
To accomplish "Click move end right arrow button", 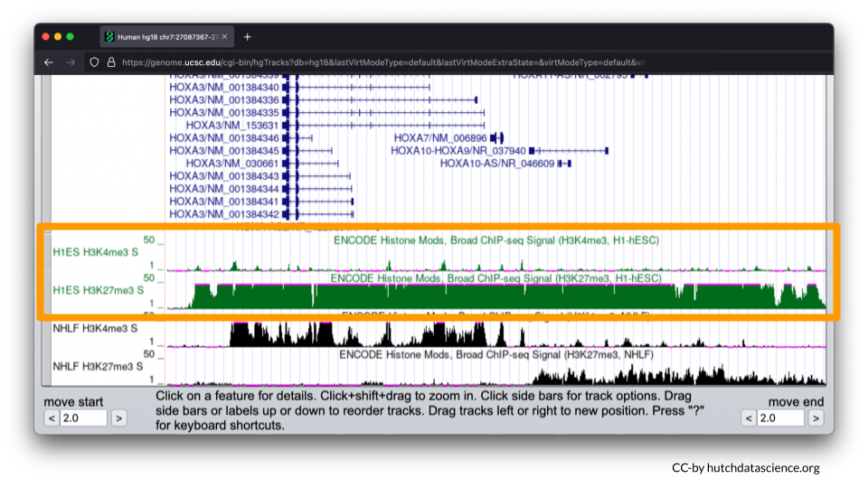I will click(816, 418).
